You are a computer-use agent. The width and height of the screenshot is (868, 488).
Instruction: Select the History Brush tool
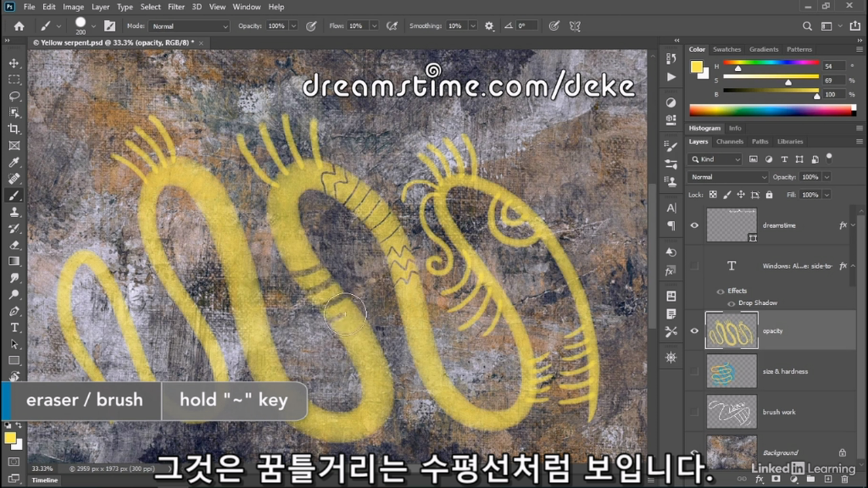click(14, 228)
